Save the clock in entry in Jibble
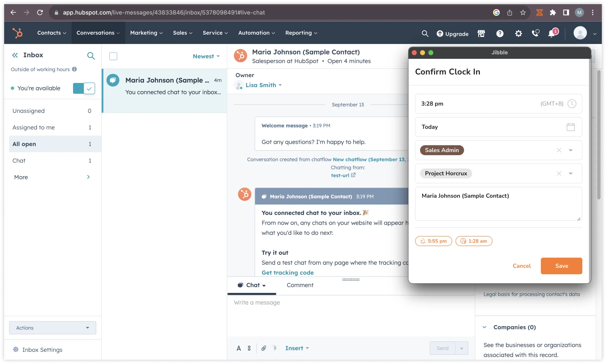Image resolution: width=606 pixels, height=364 pixels. [561, 266]
